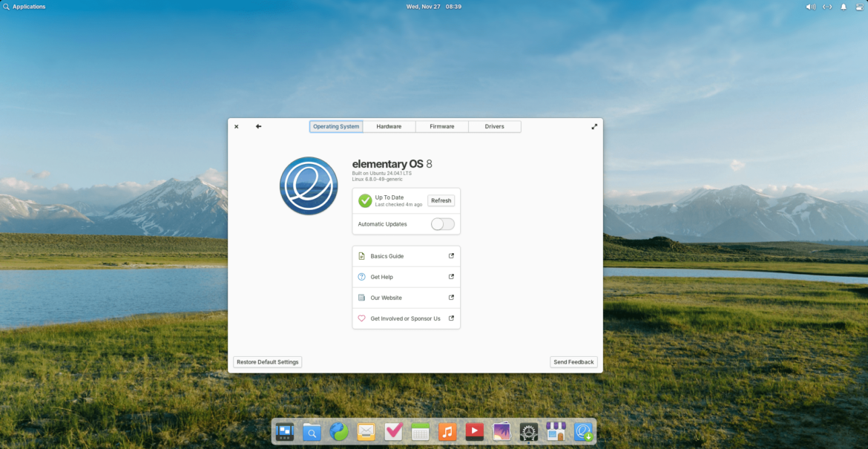Image resolution: width=868 pixels, height=449 pixels.
Task: Click the back navigation arrow
Action: point(258,126)
